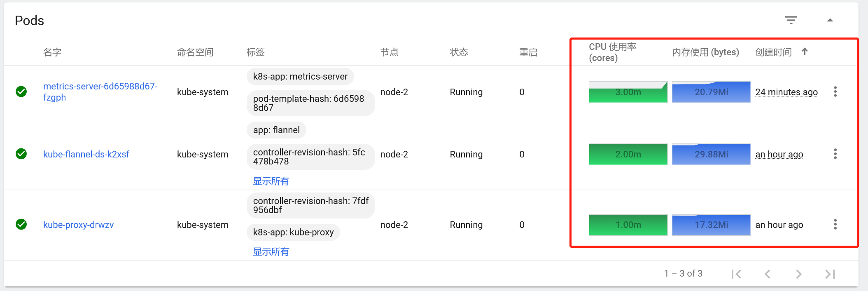Open the Pods filter icon

tap(791, 20)
